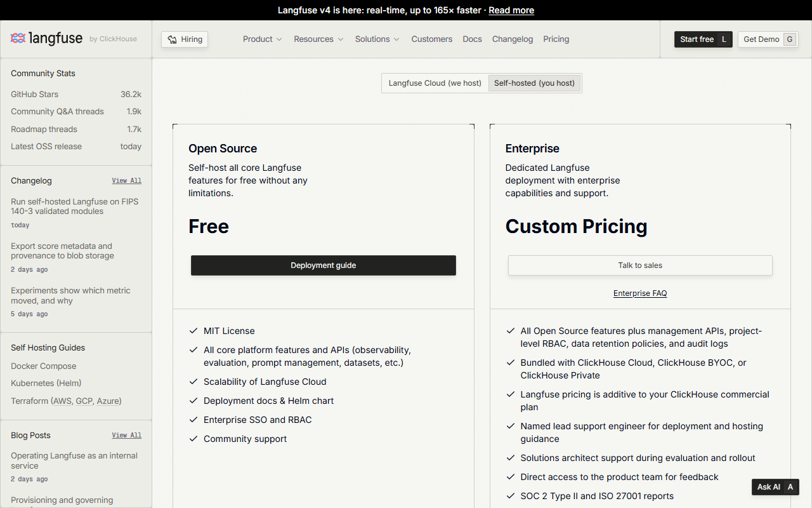Open the Docker Compose self-hosting guide
This screenshot has width=812, height=508.
click(x=44, y=366)
